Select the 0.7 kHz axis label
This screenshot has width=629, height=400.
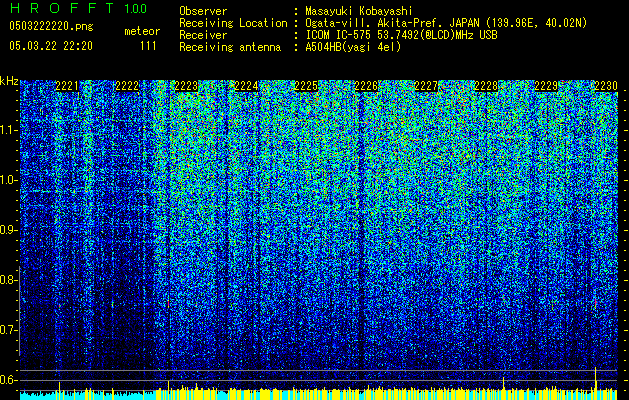[x=9, y=330]
